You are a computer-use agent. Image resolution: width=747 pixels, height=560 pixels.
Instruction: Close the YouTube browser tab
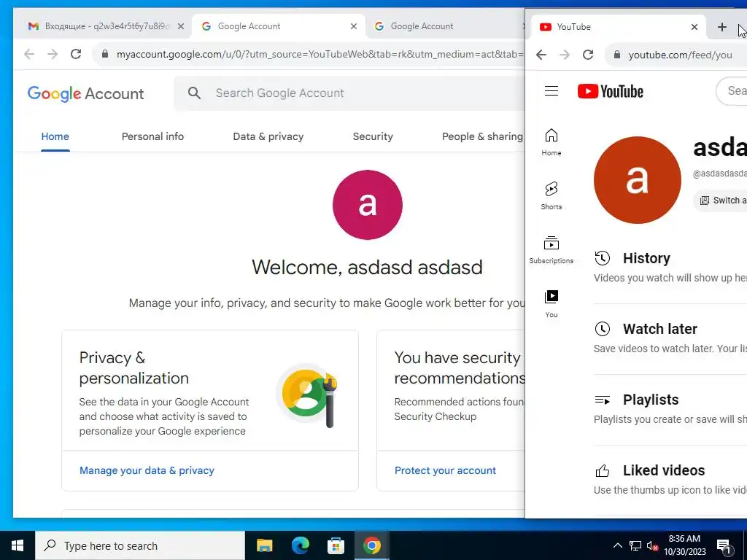(694, 27)
